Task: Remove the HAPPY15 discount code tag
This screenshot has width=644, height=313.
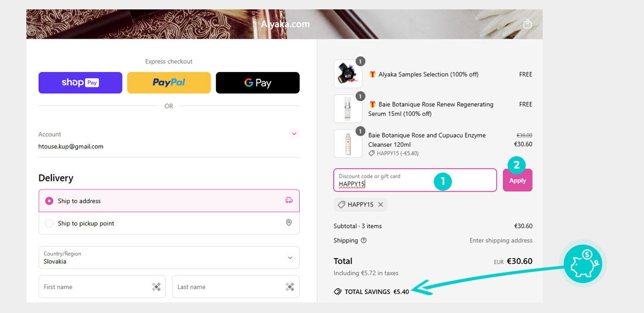Action: [381, 205]
